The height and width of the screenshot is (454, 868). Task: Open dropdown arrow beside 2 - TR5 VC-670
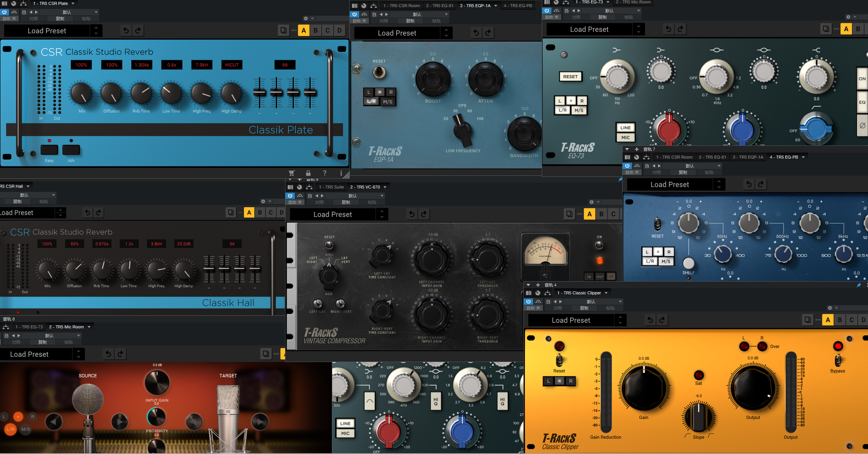click(x=385, y=187)
